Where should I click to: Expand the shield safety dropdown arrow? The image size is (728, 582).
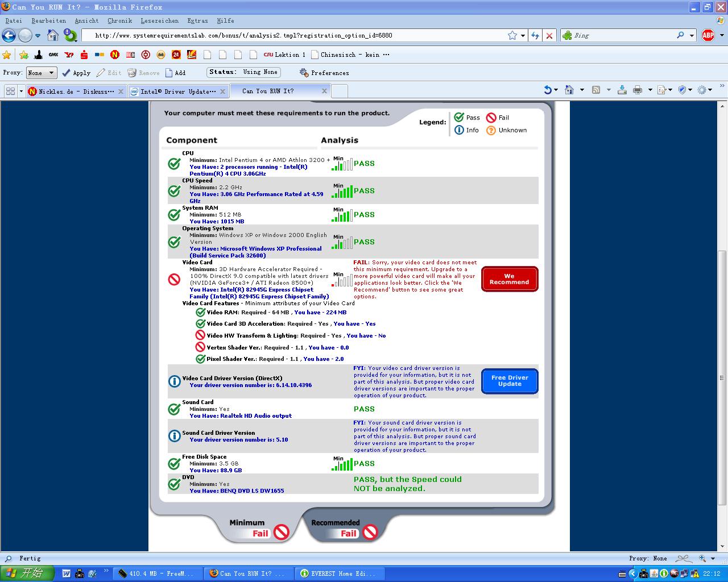(690, 90)
